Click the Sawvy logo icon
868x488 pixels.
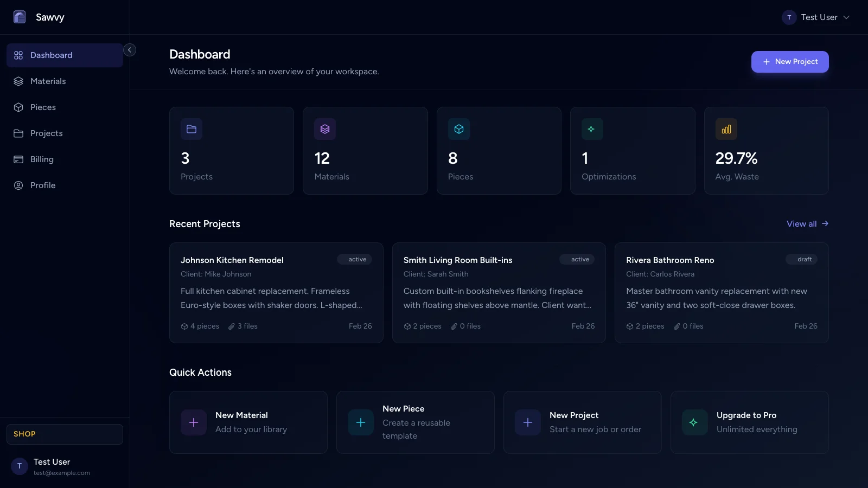tap(20, 17)
